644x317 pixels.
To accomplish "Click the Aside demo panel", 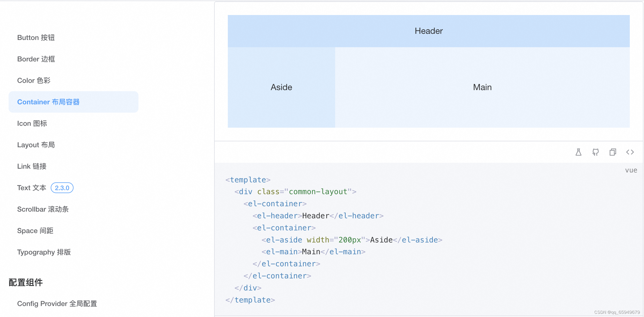I will coord(281,87).
